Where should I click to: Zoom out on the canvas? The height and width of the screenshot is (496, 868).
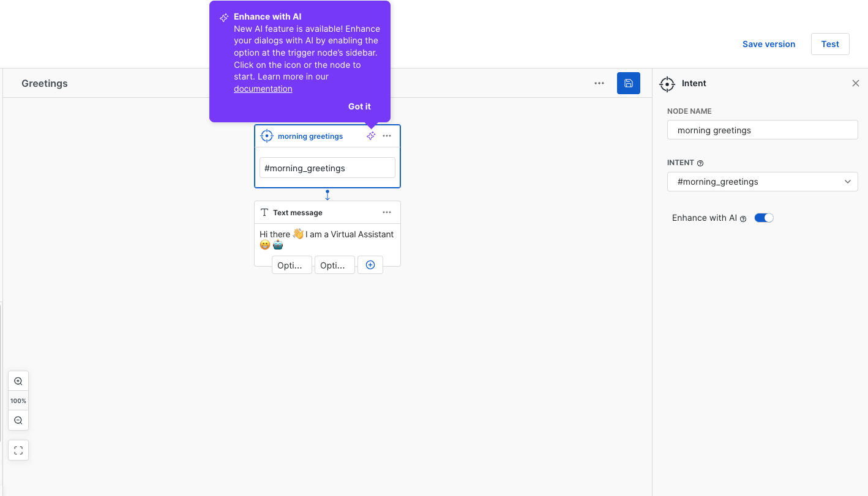point(18,420)
